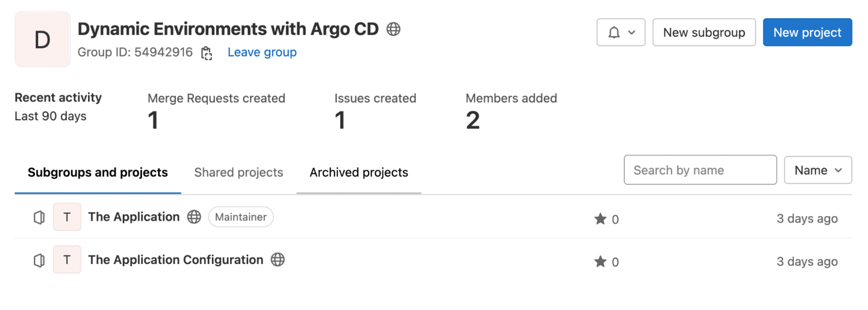Click the star icon in The Application row
868x310 pixels.
pos(600,219)
